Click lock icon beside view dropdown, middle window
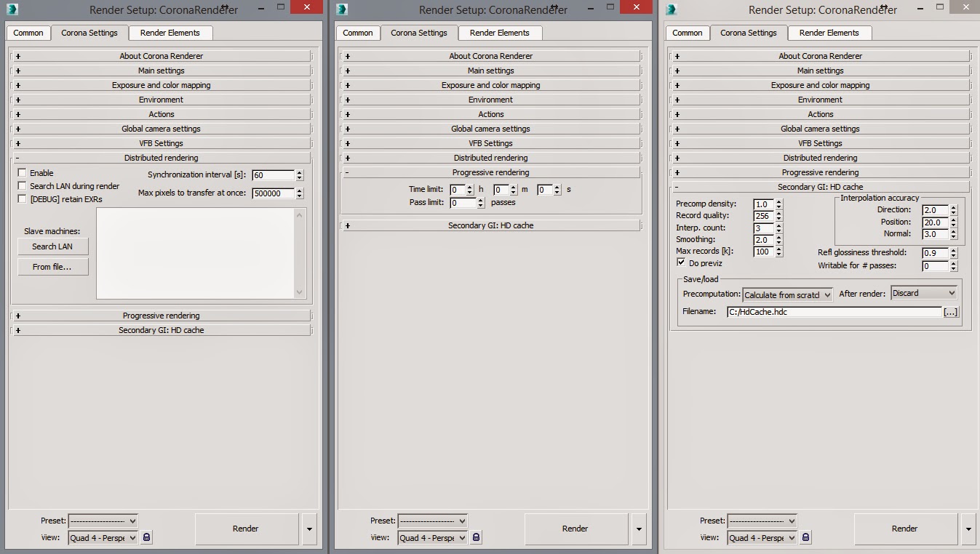This screenshot has width=980, height=554. pos(476,537)
